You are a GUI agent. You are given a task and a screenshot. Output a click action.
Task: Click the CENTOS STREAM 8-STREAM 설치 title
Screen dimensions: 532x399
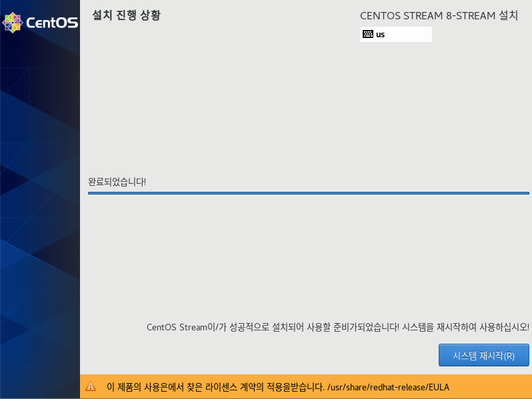point(439,15)
